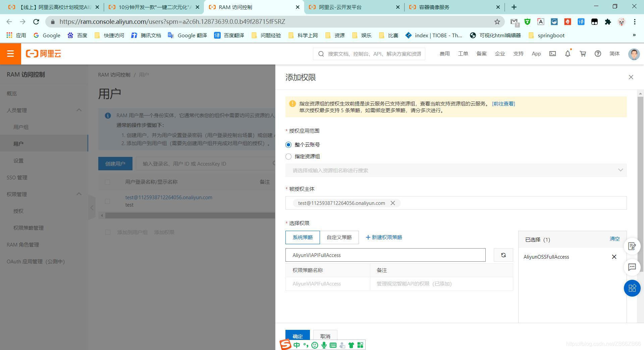Bookmark this page with the star icon

click(497, 22)
